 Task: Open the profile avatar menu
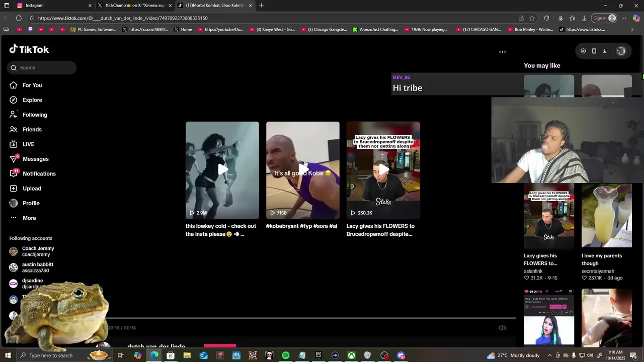click(621, 51)
